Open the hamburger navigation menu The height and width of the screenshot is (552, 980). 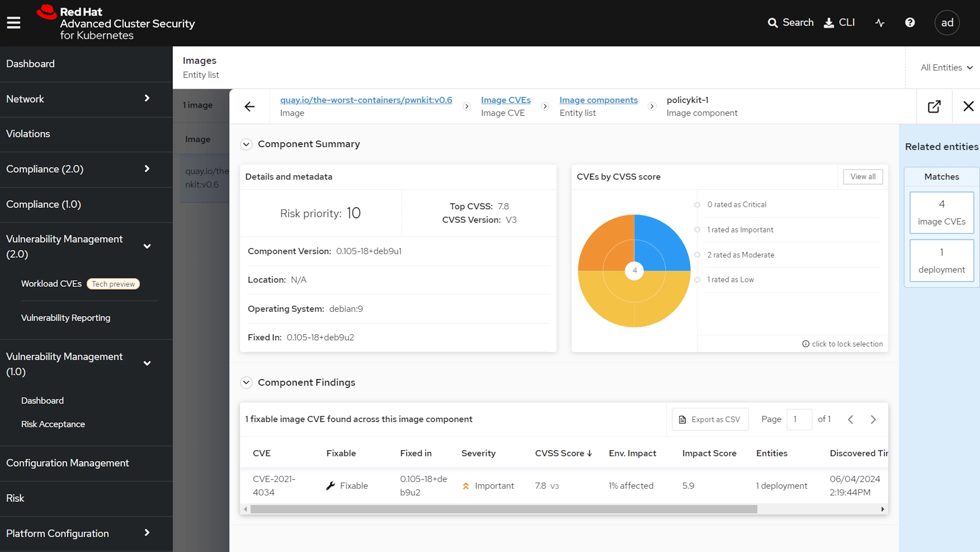coord(14,23)
